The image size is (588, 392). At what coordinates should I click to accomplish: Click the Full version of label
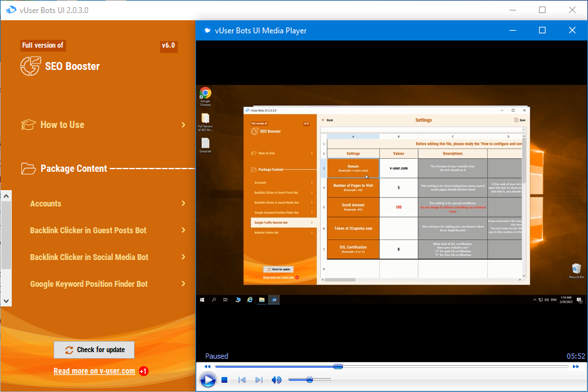coord(42,45)
